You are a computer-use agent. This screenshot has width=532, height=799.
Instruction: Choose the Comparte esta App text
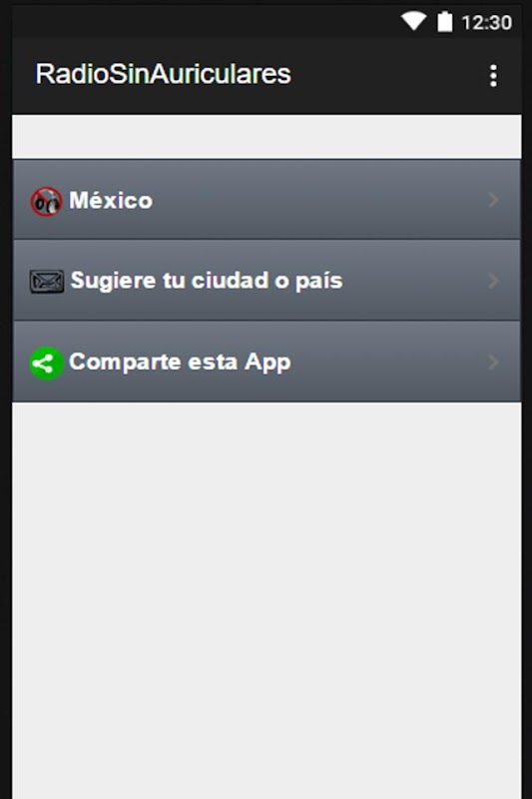(180, 363)
